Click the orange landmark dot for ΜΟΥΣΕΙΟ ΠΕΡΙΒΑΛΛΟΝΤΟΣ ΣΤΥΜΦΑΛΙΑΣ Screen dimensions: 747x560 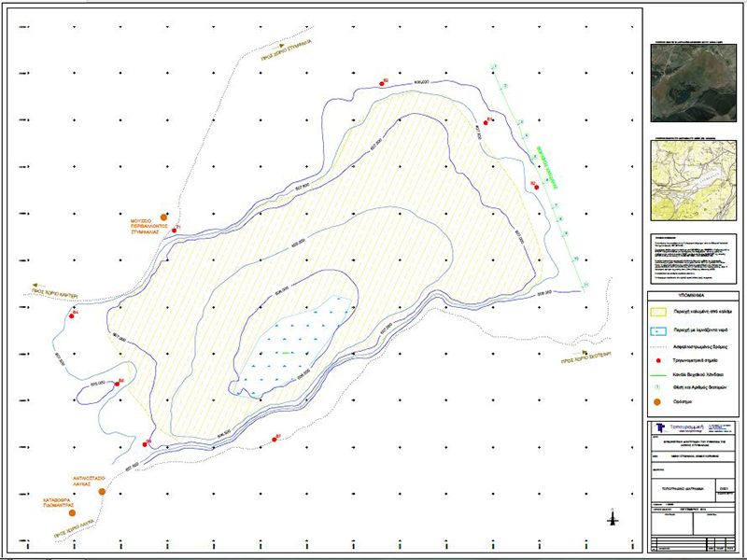pyautogui.click(x=164, y=217)
